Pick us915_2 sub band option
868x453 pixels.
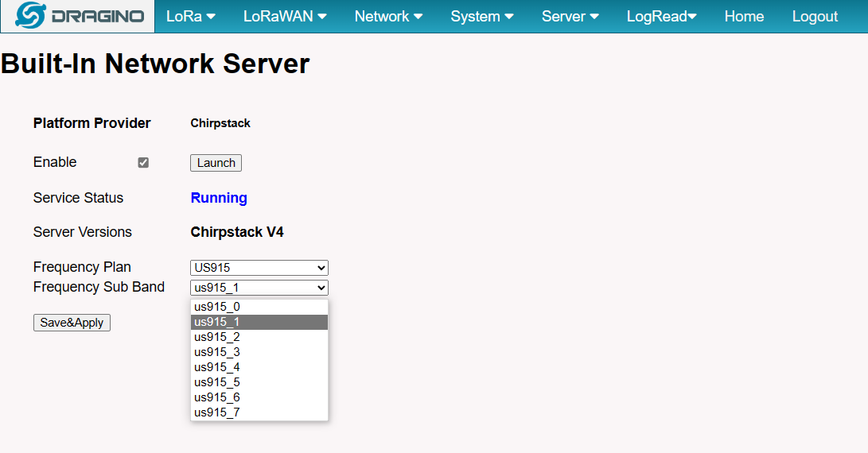(x=259, y=337)
